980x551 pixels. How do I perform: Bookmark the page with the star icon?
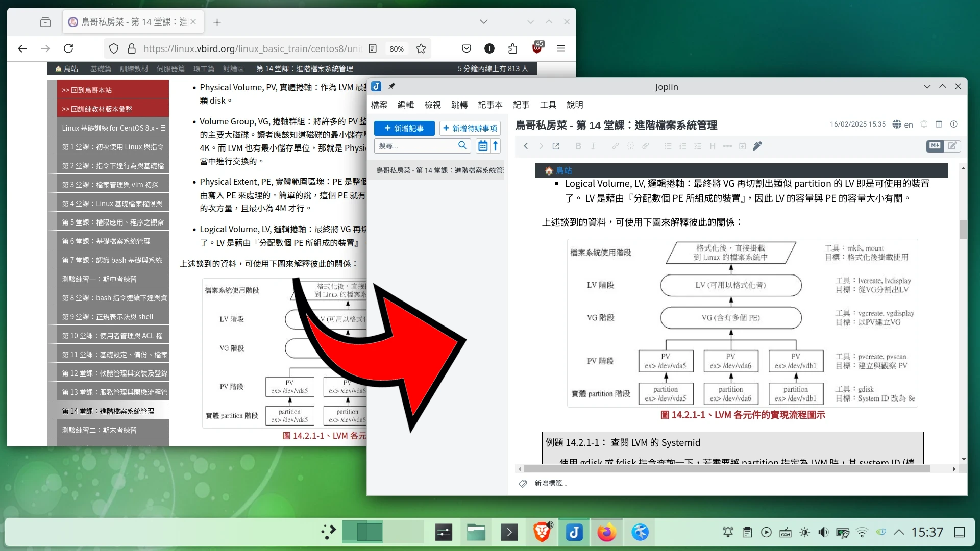[x=421, y=48]
